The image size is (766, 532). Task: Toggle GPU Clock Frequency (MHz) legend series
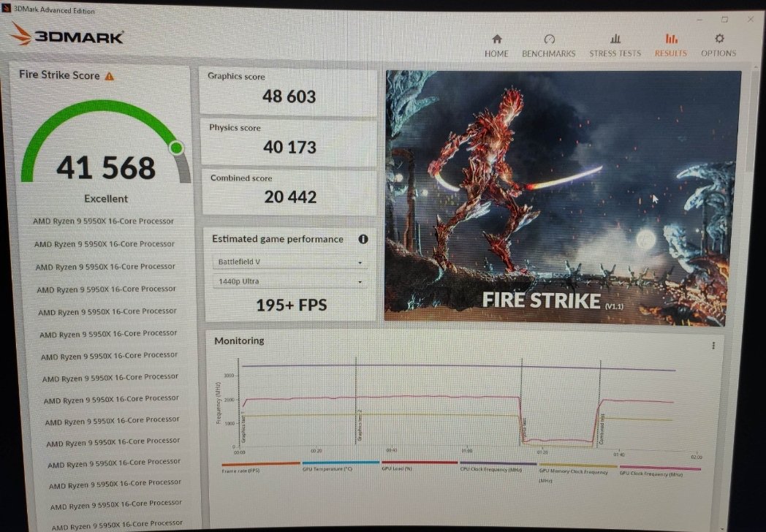coord(659,471)
